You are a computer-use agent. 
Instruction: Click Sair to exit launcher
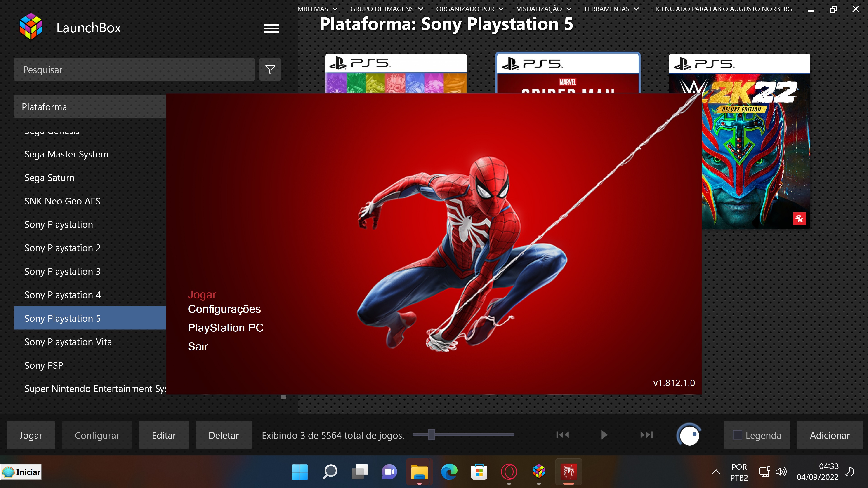[x=198, y=347]
